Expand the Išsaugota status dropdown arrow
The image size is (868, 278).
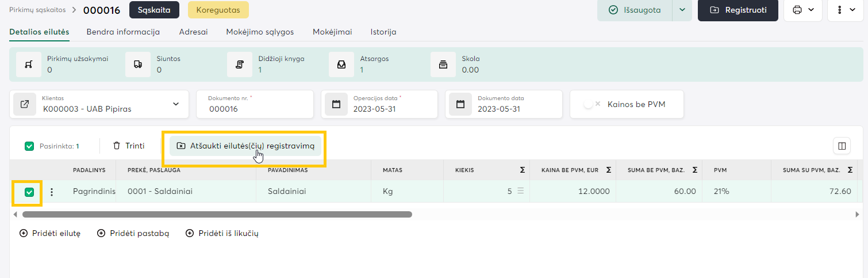tap(682, 10)
